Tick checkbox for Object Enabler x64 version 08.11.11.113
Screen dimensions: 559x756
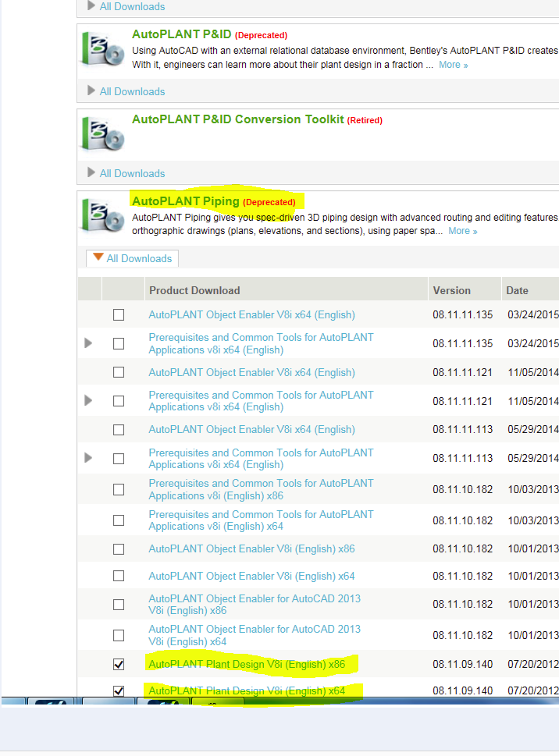tap(119, 430)
